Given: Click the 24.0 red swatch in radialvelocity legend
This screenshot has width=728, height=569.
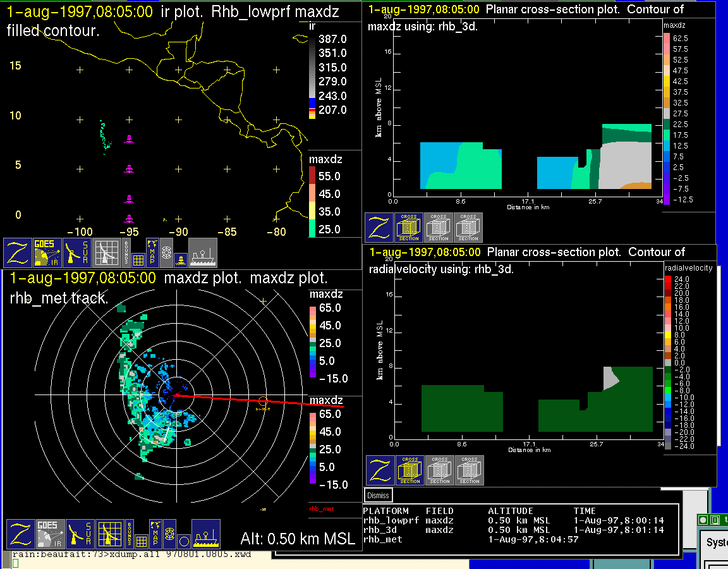Looking at the screenshot, I should click(669, 279).
